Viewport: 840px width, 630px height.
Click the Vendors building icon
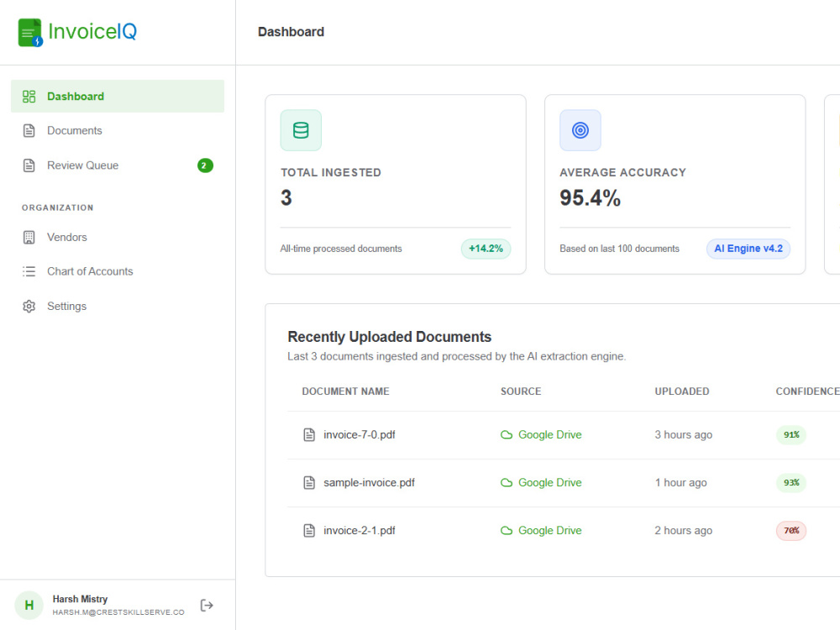tap(29, 238)
